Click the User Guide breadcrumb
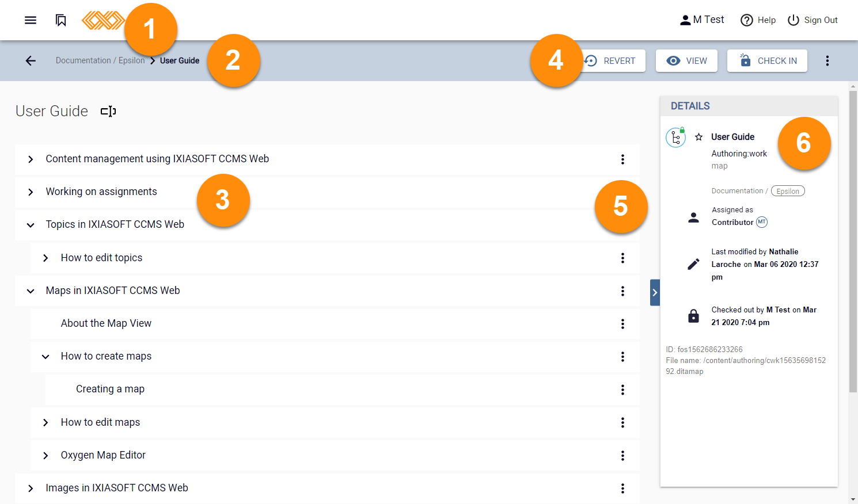 click(x=180, y=60)
